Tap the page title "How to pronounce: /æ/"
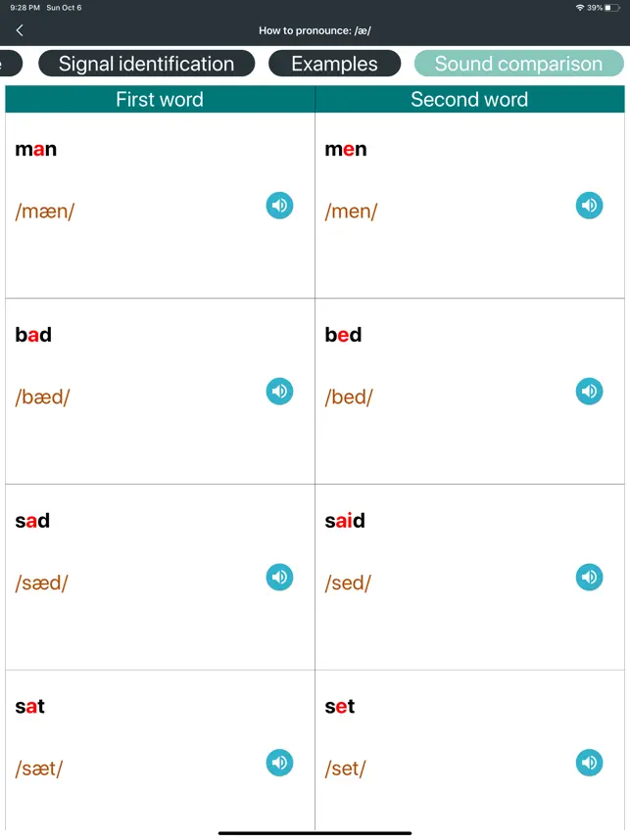 pos(315,30)
